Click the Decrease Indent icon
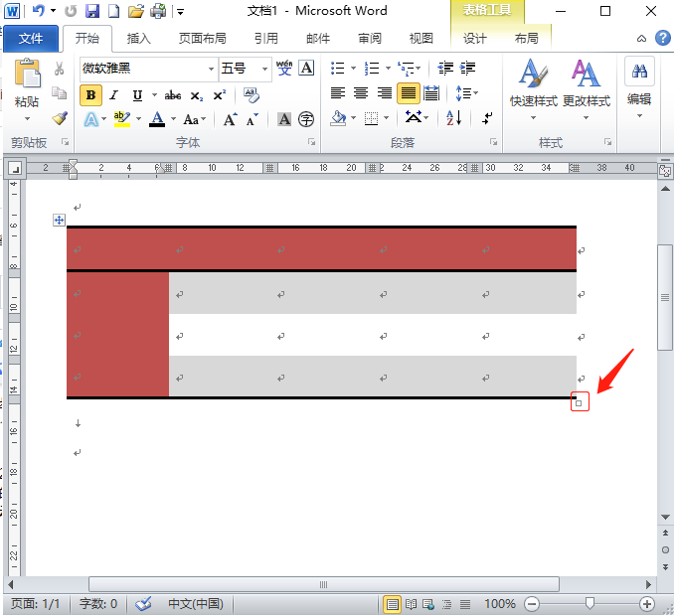 click(445, 68)
